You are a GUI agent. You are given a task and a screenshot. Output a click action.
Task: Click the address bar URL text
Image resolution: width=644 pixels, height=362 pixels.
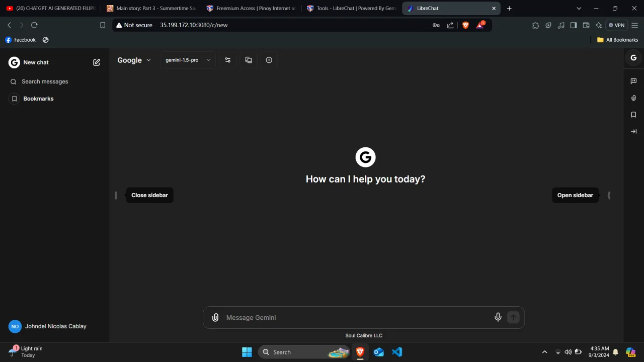pos(194,25)
